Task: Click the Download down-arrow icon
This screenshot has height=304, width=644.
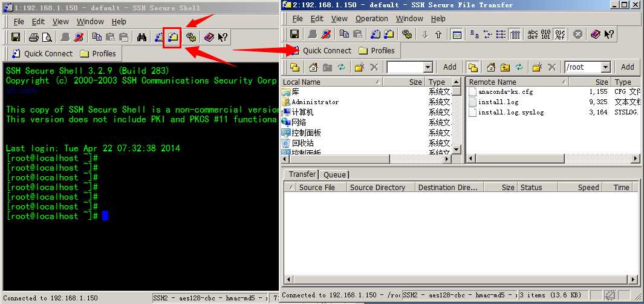Action: coord(425,35)
